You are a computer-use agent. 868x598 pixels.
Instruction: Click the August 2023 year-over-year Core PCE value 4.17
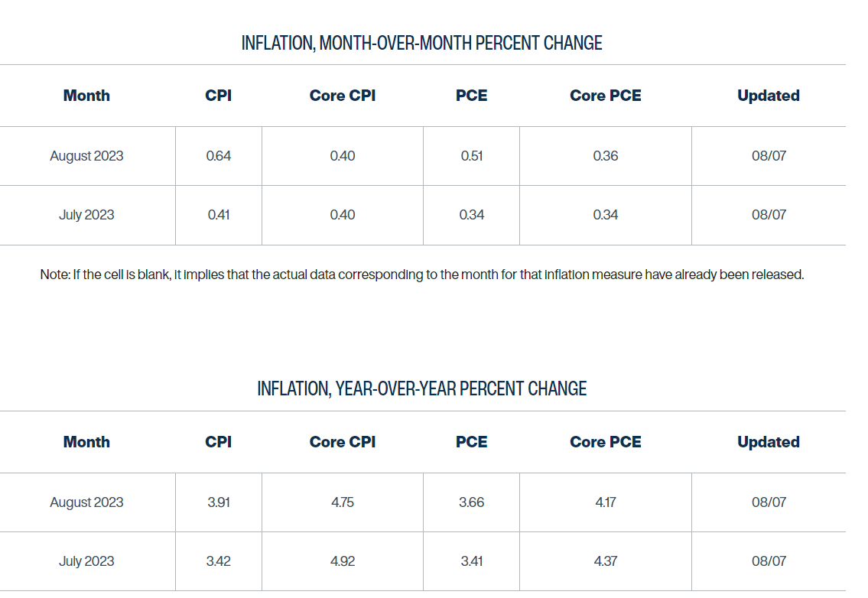click(x=605, y=502)
